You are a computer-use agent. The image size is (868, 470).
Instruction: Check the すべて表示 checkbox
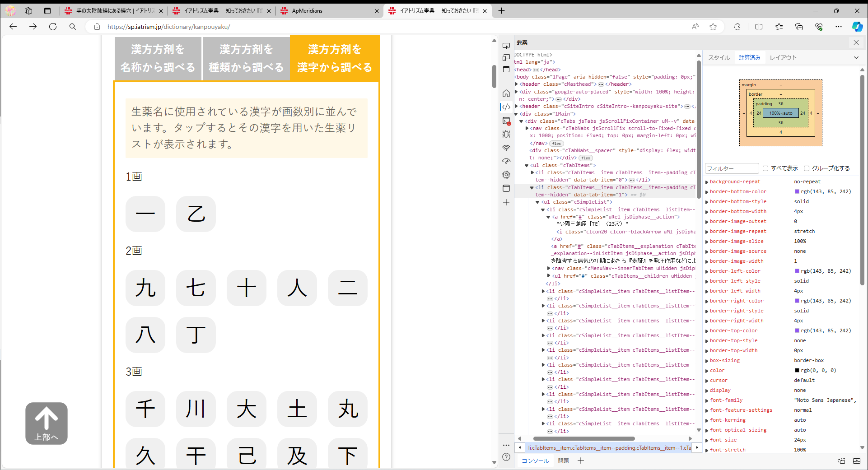[x=765, y=168]
